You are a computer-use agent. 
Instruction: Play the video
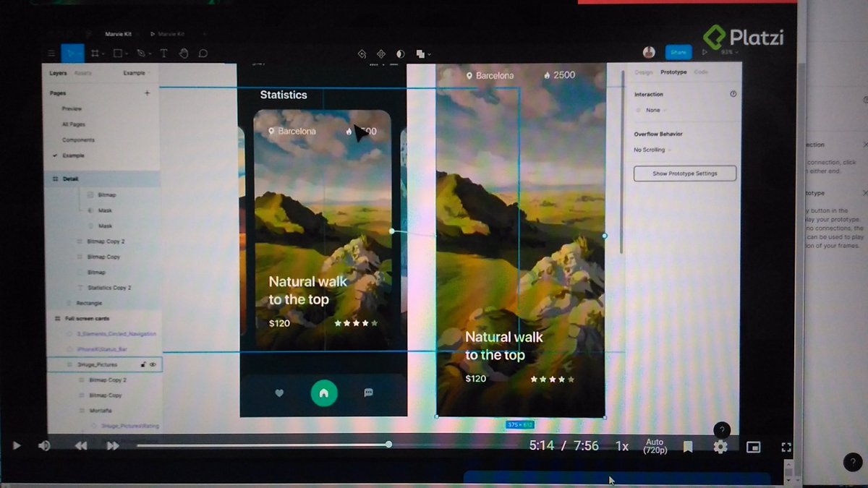click(17, 445)
